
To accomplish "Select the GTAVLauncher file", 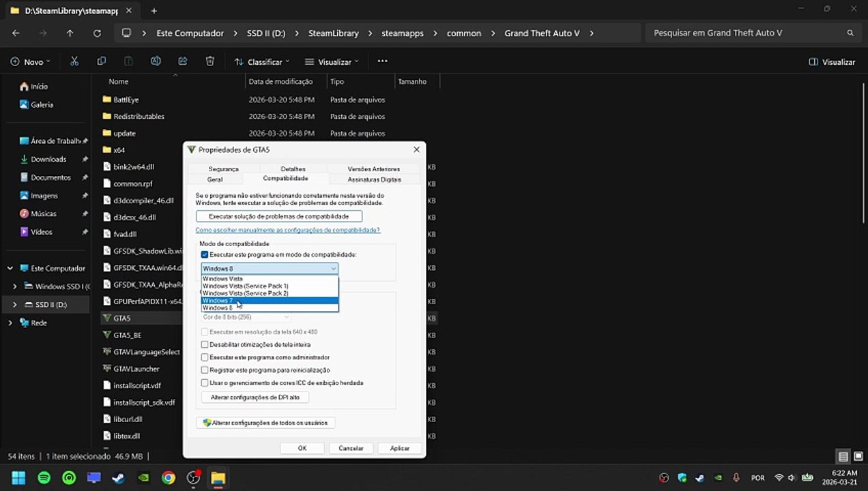I will [x=136, y=369].
